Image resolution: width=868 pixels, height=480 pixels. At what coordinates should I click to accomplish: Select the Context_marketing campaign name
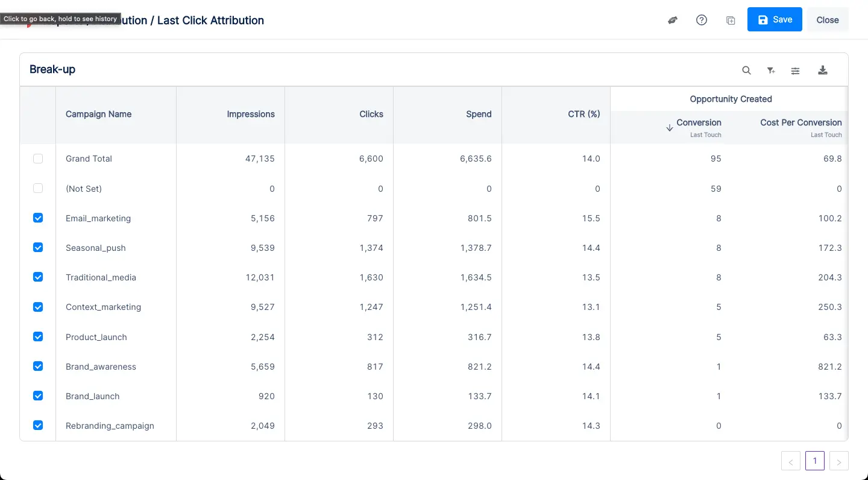[x=103, y=307]
